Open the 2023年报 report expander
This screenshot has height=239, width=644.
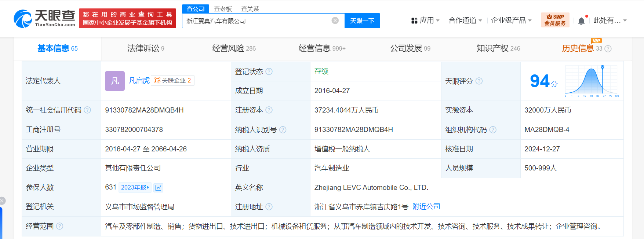tap(135, 188)
